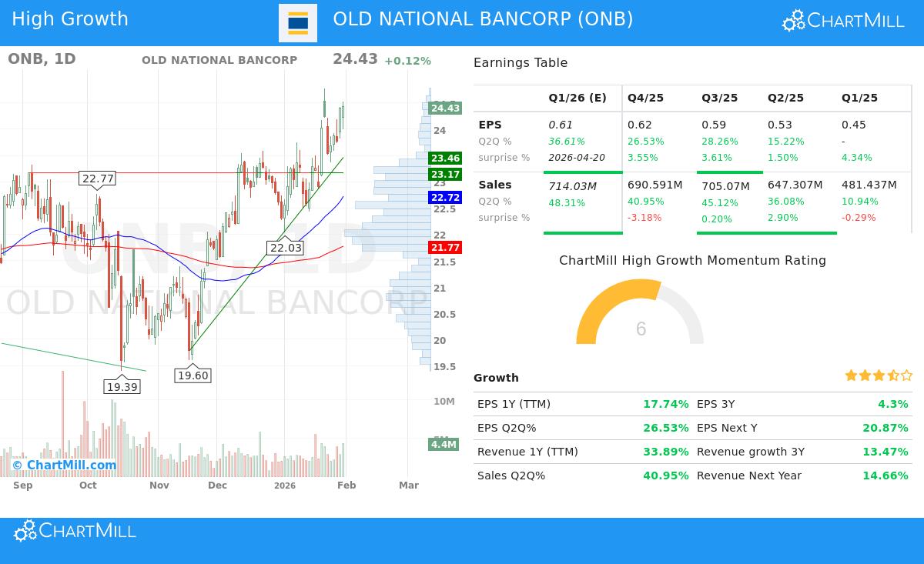Image resolution: width=924 pixels, height=564 pixels.
Task: Select the Q1/26 (E) estimate column header
Action: [x=577, y=98]
